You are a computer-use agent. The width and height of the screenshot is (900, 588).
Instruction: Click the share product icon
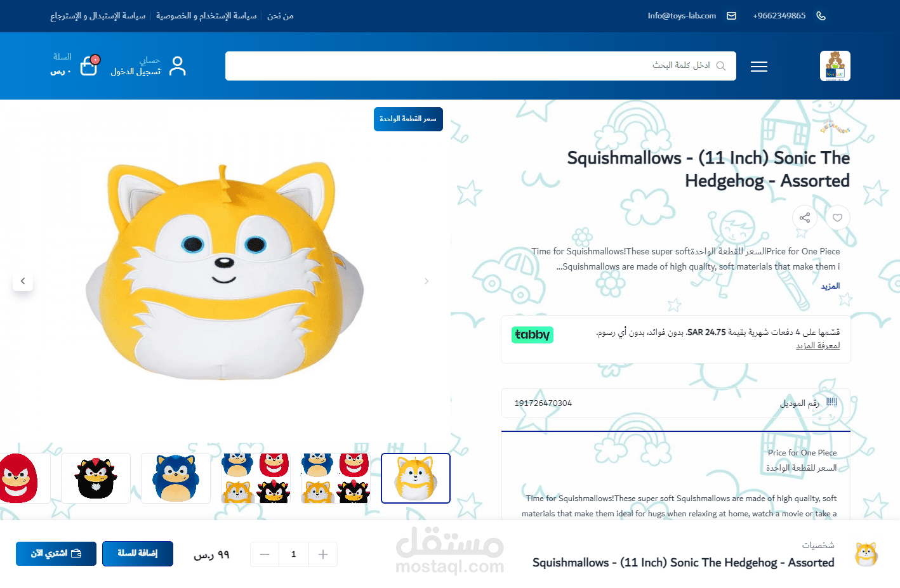point(805,218)
